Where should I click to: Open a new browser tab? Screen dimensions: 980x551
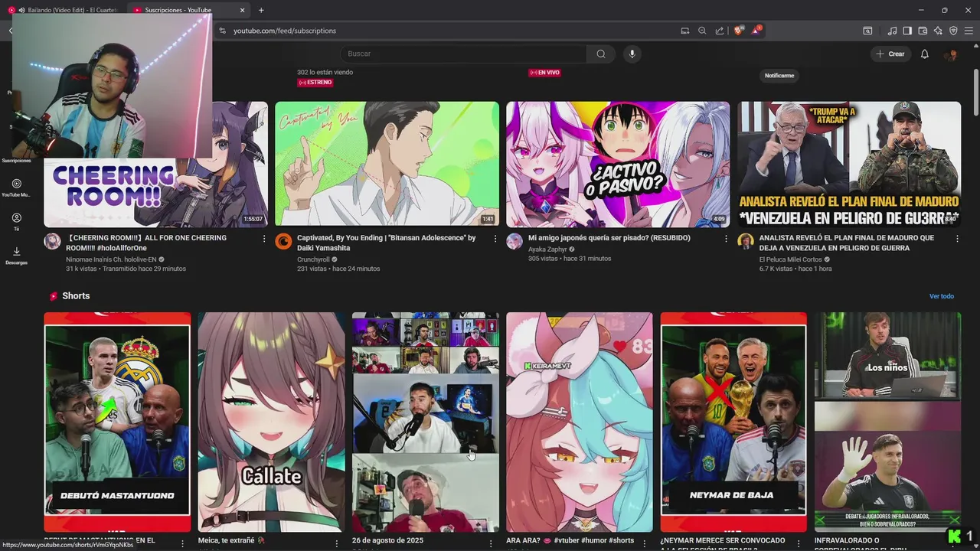[261, 10]
